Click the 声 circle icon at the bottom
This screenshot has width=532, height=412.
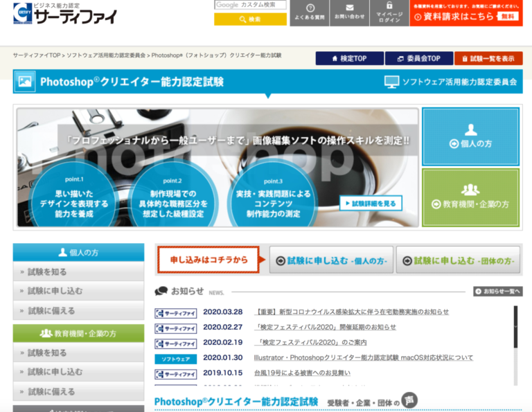point(409,400)
